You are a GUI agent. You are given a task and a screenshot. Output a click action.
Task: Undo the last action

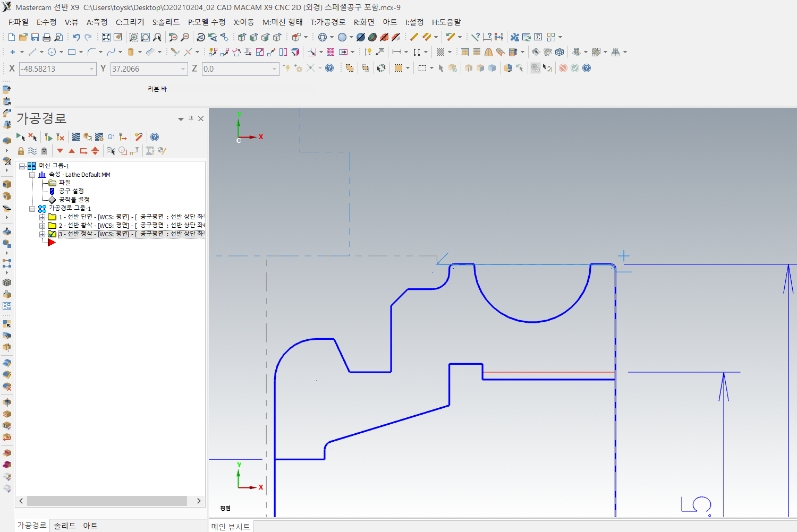pyautogui.click(x=77, y=37)
